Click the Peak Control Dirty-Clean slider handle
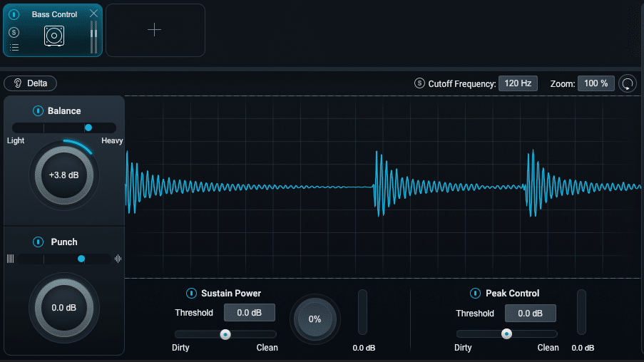This screenshot has width=644, height=362. point(506,333)
